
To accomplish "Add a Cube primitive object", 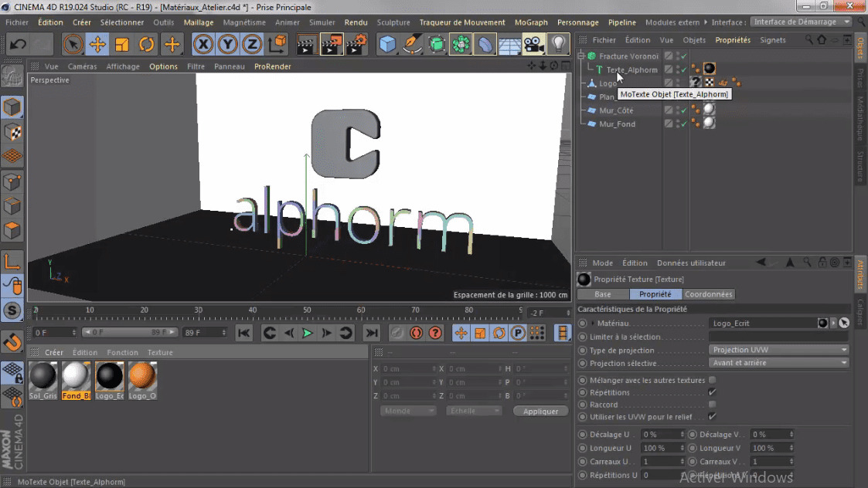I will (387, 44).
